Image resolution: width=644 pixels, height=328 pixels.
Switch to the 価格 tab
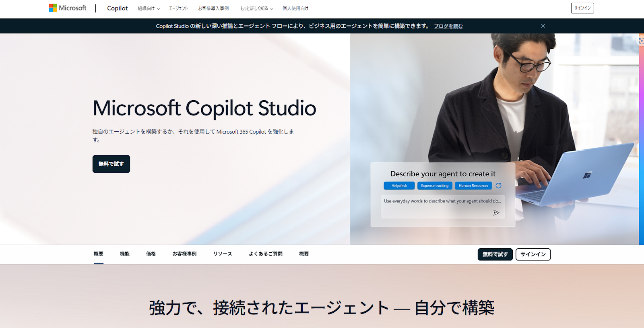tap(151, 254)
